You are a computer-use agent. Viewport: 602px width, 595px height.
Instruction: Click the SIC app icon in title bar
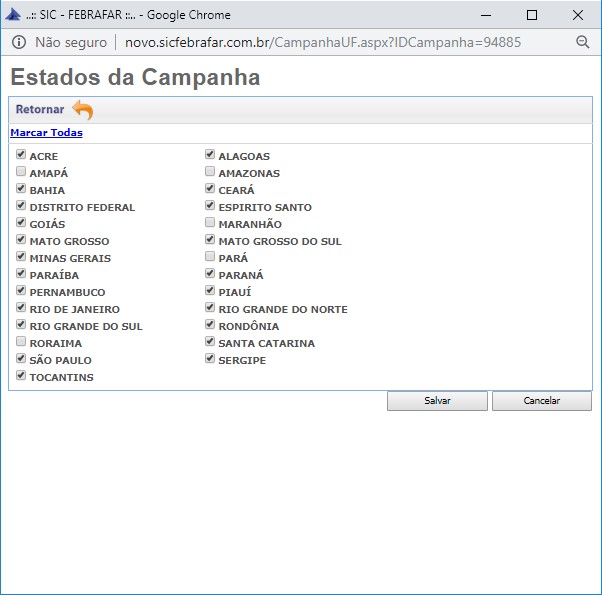point(15,15)
